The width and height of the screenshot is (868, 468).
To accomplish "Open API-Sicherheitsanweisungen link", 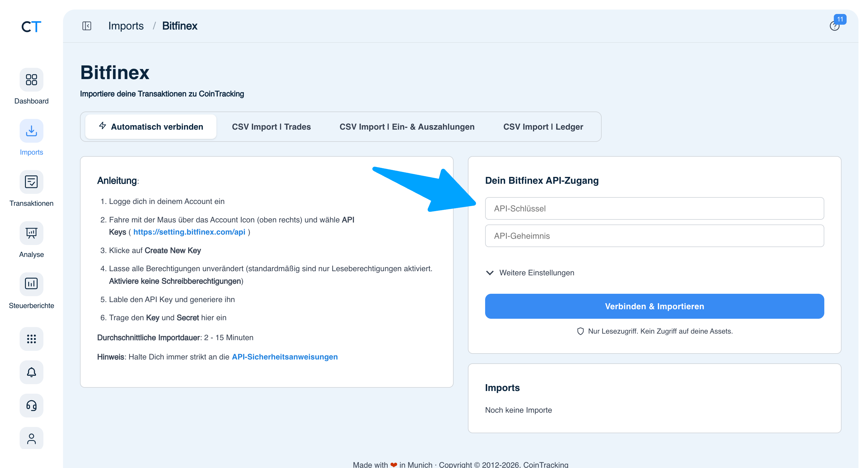I will pos(285,357).
